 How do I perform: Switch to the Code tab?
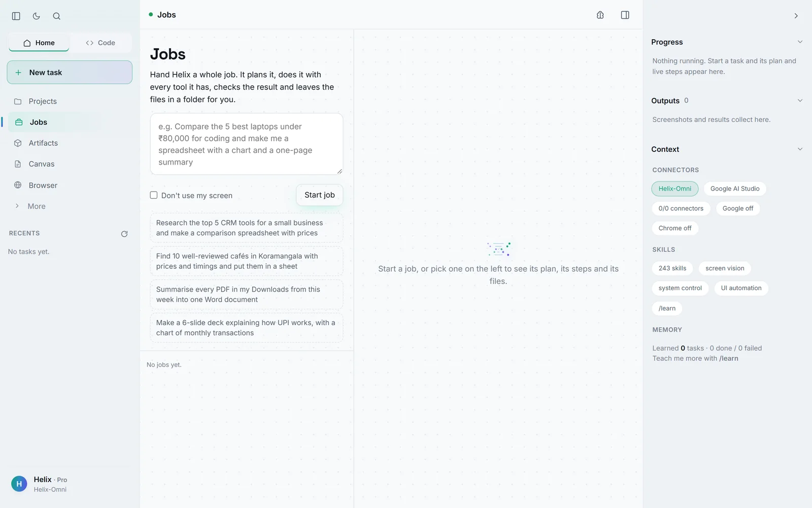(100, 43)
